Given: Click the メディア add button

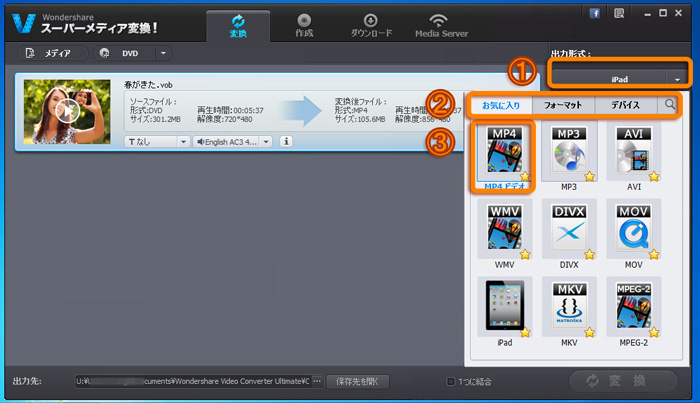Looking at the screenshot, I should [x=52, y=53].
